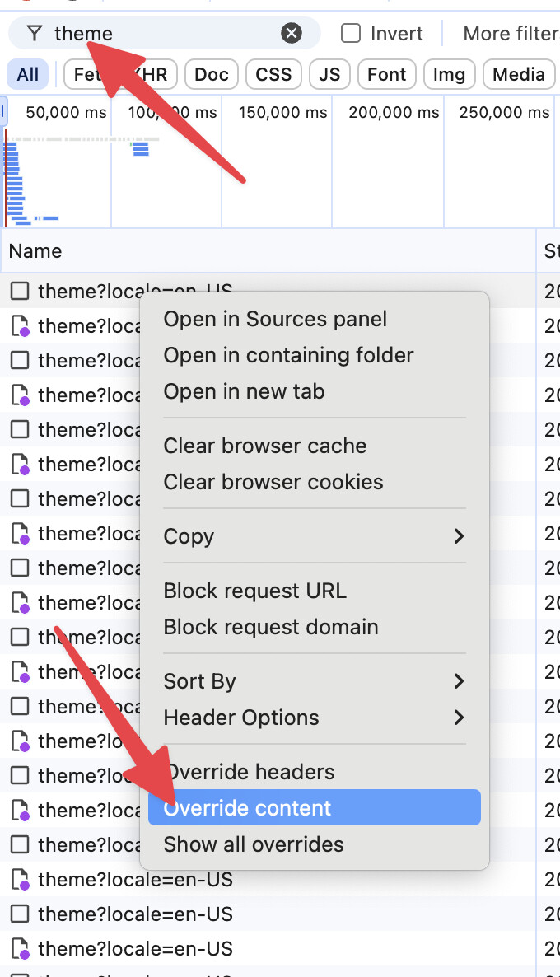
Task: Select the Font type filter
Action: [386, 75]
